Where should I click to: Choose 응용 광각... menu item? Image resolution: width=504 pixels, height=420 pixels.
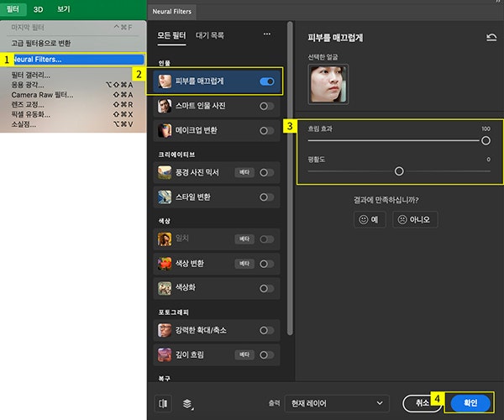72,85
